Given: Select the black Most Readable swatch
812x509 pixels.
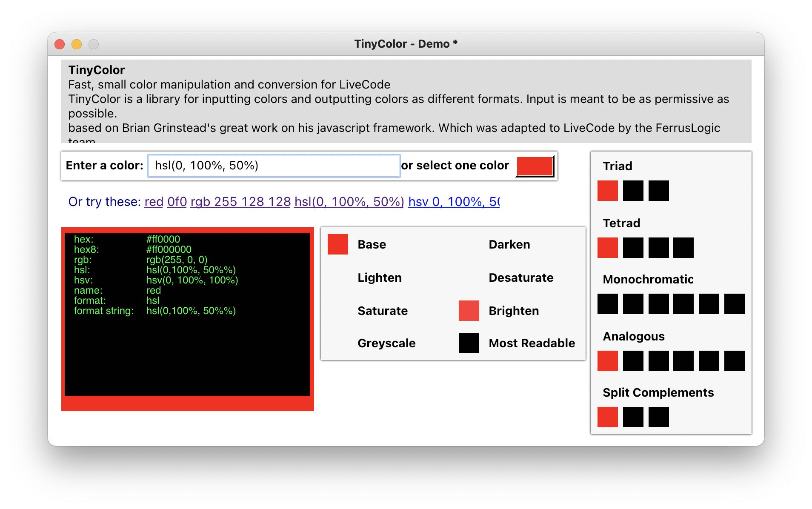Looking at the screenshot, I should pos(469,343).
